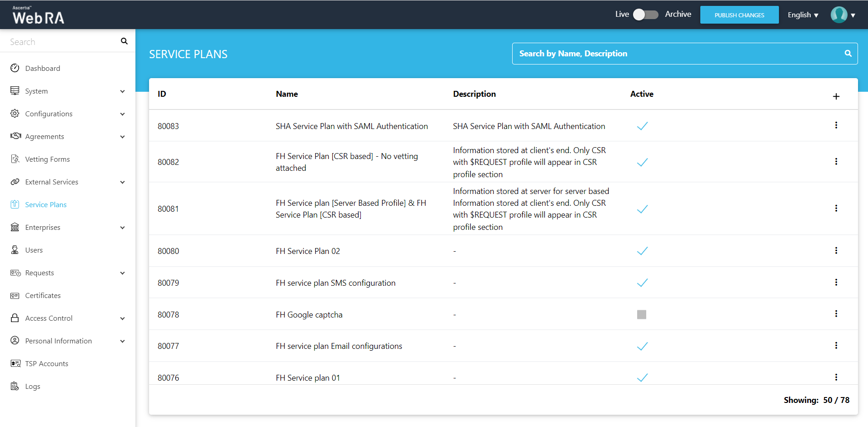This screenshot has height=427, width=868.
Task: Go to Certificates in the sidebar
Action: (43, 295)
